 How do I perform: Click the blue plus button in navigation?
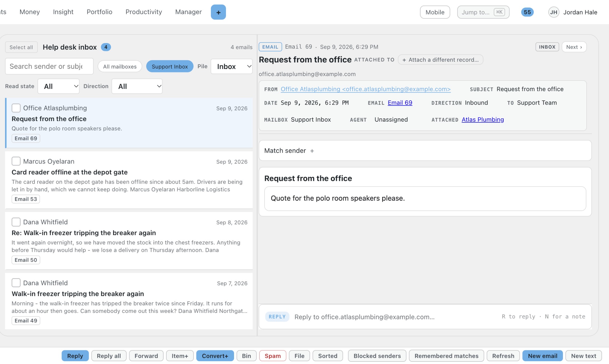[218, 12]
